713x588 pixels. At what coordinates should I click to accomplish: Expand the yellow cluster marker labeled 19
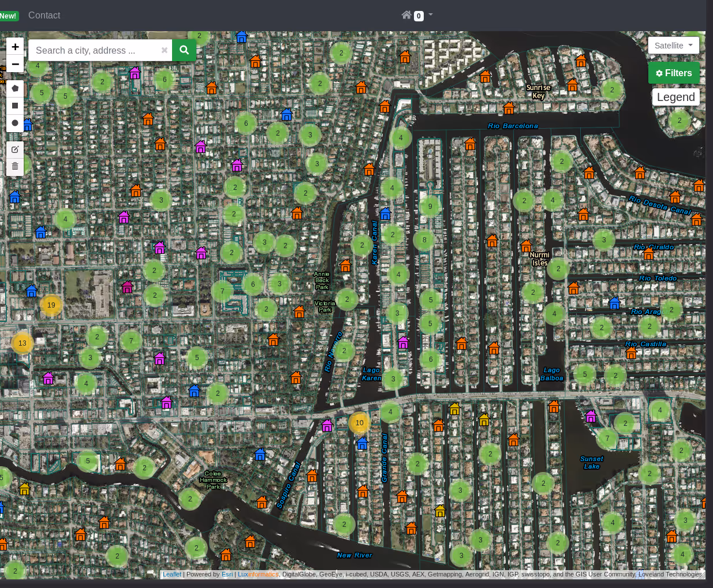point(51,305)
